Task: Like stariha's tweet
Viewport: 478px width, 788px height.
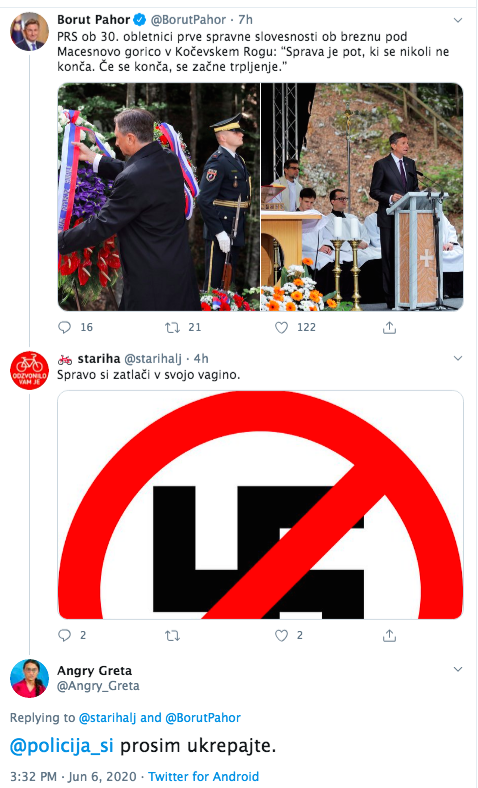Action: pyautogui.click(x=281, y=636)
